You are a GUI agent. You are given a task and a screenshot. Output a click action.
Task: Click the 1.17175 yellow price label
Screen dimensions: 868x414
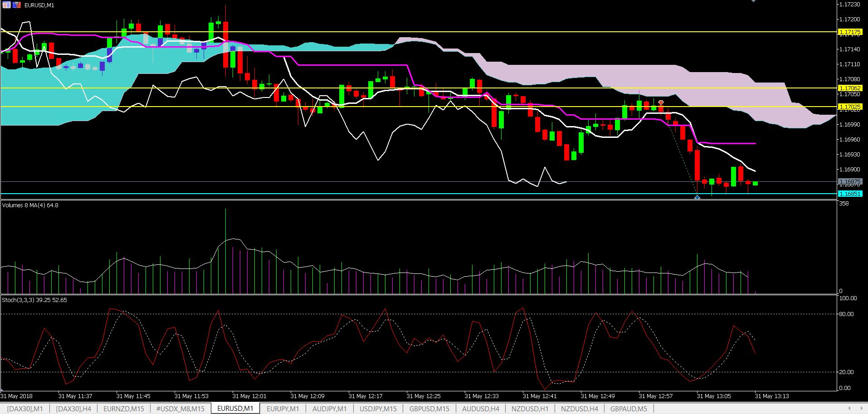(850, 32)
